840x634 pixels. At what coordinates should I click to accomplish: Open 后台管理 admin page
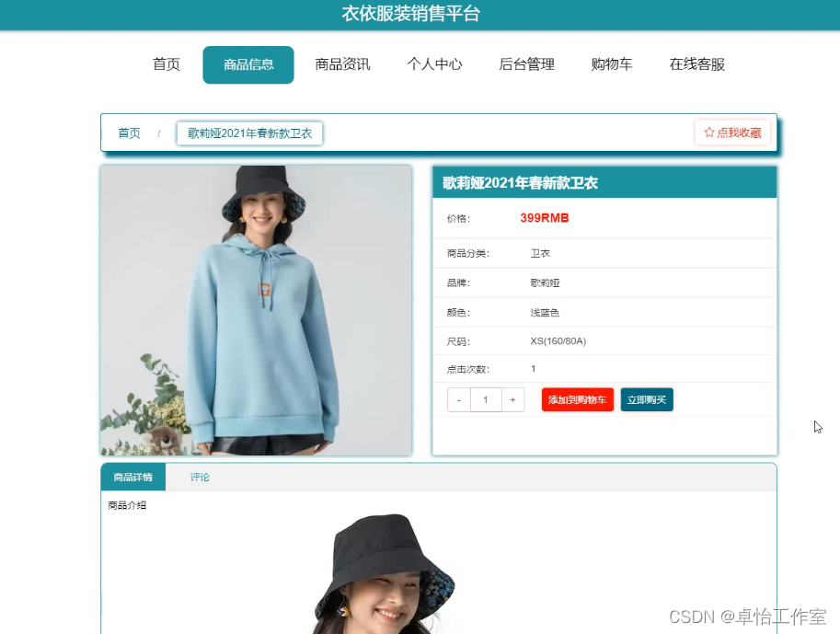(526, 64)
